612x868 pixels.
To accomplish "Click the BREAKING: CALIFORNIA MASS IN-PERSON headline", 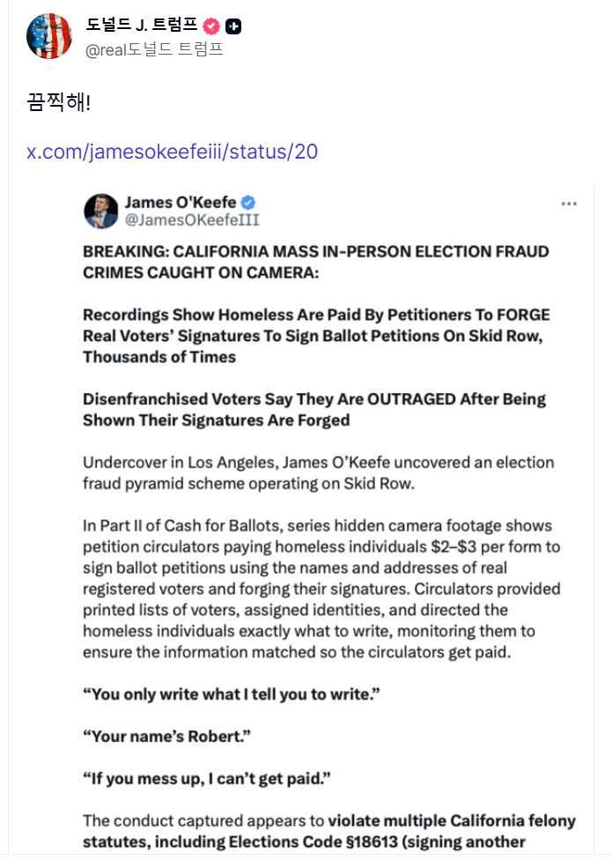I will 315,262.
